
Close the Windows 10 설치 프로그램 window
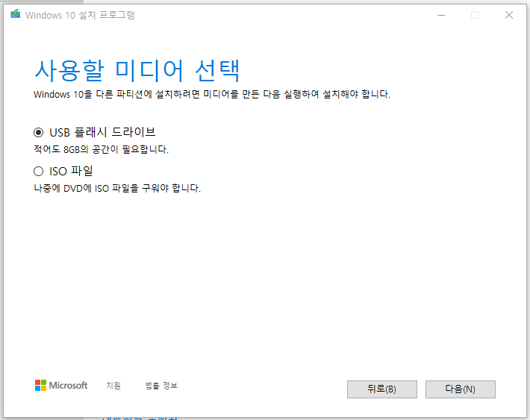(509, 15)
